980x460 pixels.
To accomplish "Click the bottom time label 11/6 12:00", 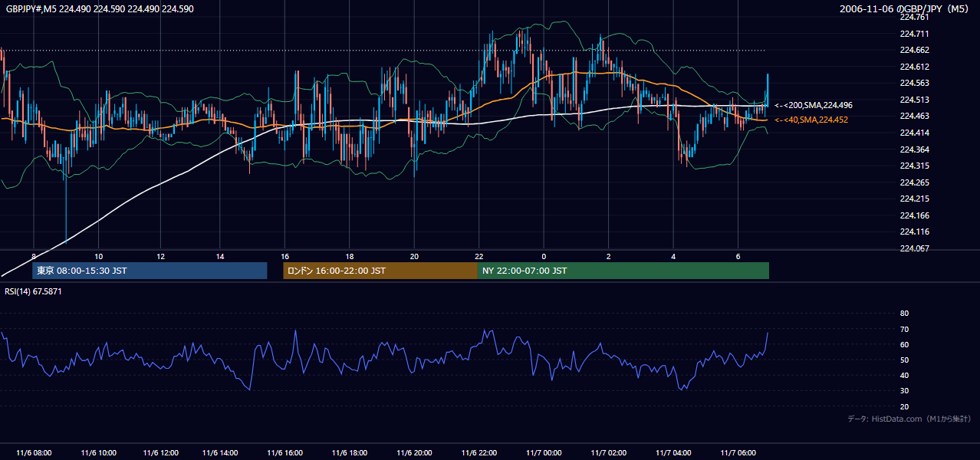I will click(x=161, y=453).
